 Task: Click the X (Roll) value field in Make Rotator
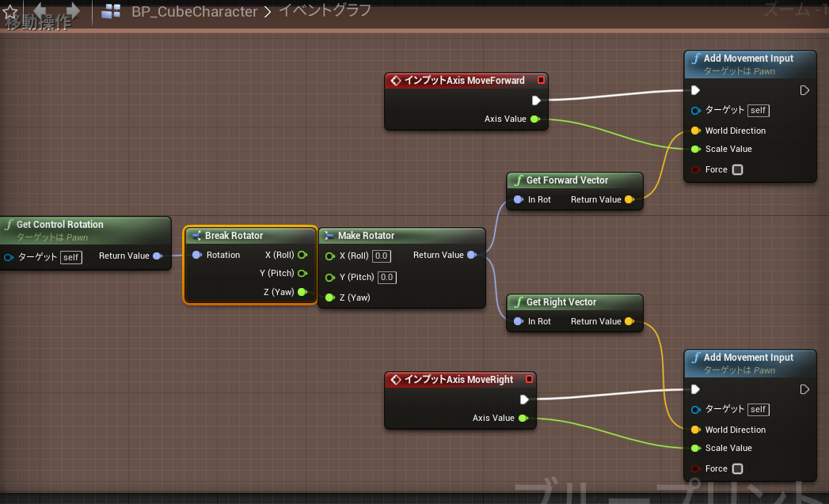tap(381, 256)
